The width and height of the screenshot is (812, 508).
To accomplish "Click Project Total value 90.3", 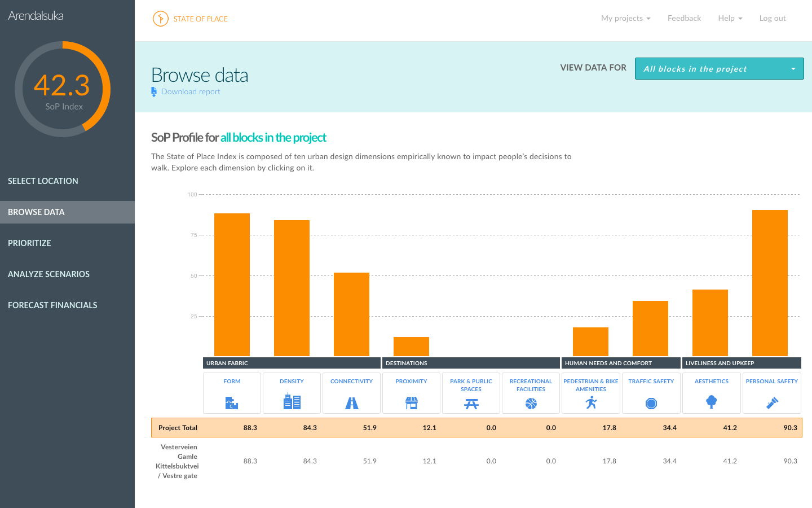I will click(x=790, y=428).
